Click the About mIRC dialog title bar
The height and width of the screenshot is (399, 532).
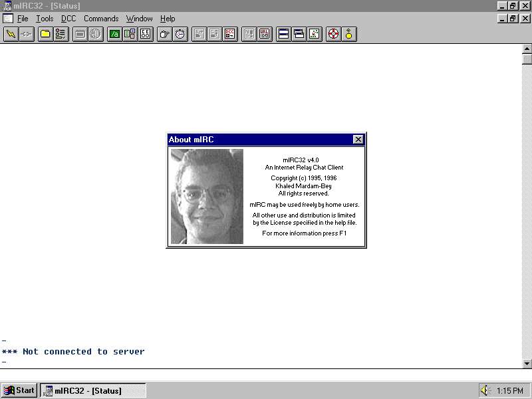pyautogui.click(x=267, y=140)
